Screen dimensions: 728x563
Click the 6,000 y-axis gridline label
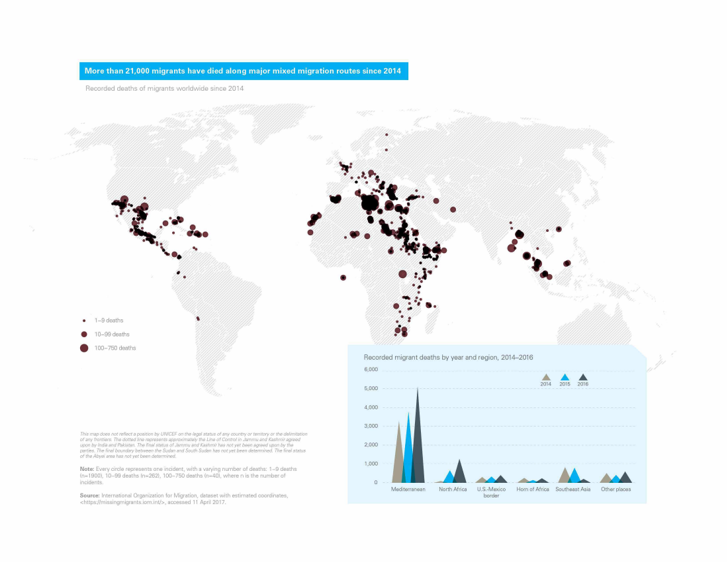[x=371, y=370]
